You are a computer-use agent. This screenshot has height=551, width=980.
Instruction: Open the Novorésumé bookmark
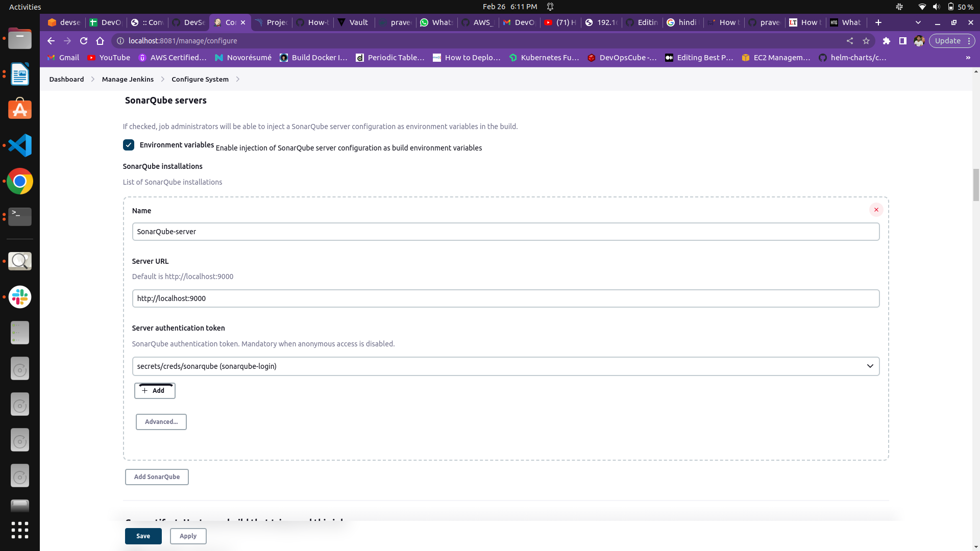243,58
